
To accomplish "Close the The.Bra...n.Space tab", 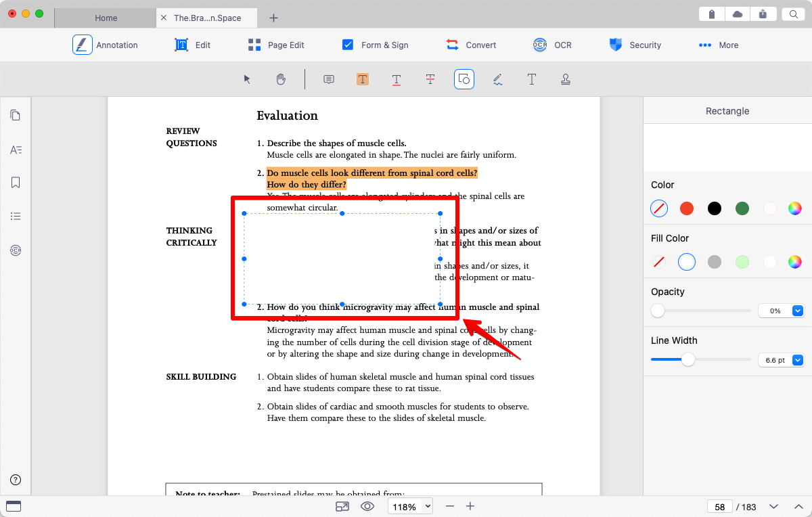I will 164,18.
